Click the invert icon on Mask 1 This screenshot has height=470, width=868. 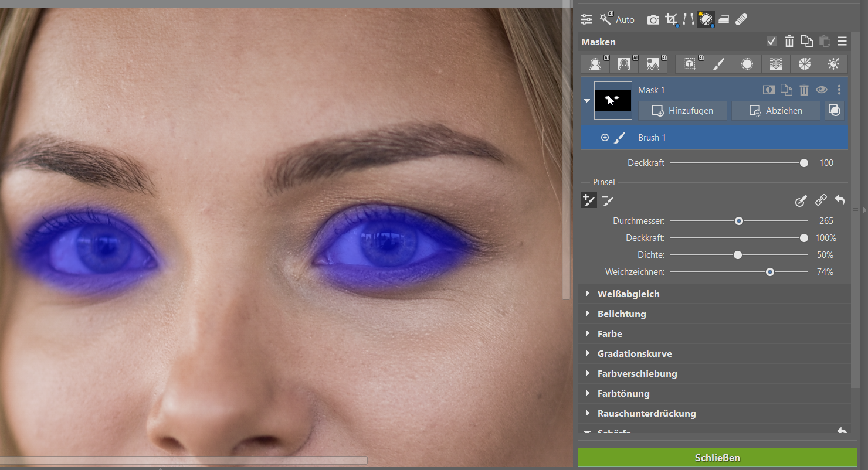(768, 90)
